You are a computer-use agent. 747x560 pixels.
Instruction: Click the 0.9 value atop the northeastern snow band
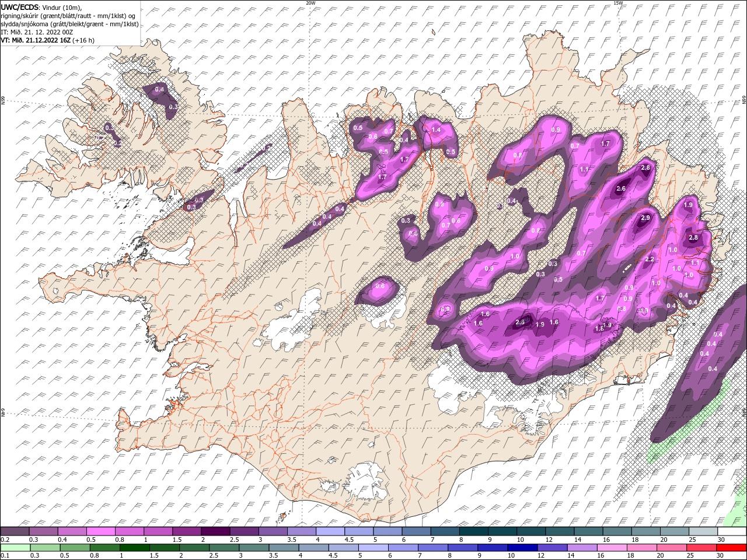point(556,130)
